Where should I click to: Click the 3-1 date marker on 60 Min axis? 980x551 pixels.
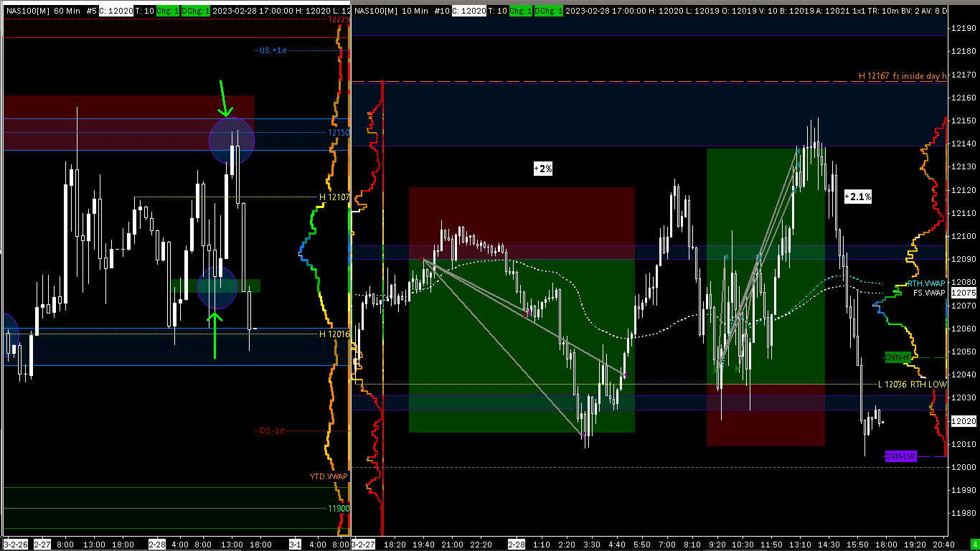pyautogui.click(x=295, y=545)
